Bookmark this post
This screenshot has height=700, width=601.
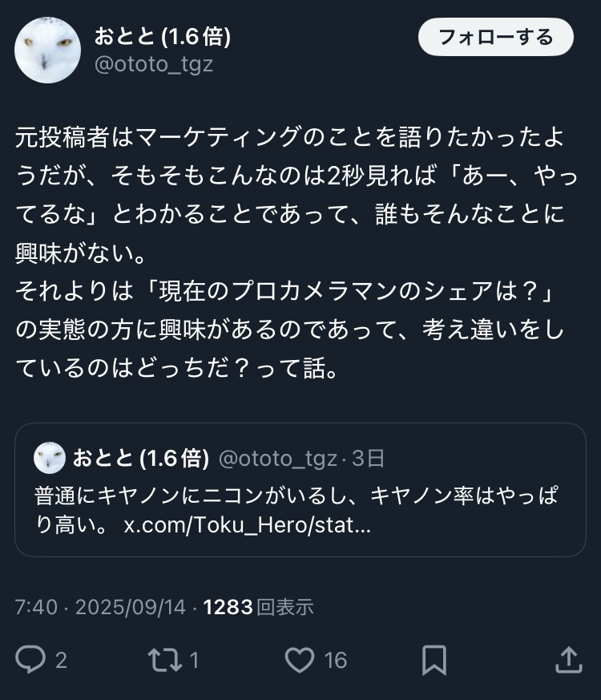(x=434, y=660)
